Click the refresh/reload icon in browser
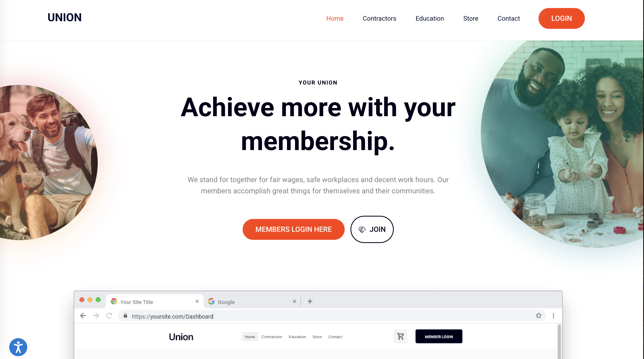The height and width of the screenshot is (359, 644). pos(109,316)
